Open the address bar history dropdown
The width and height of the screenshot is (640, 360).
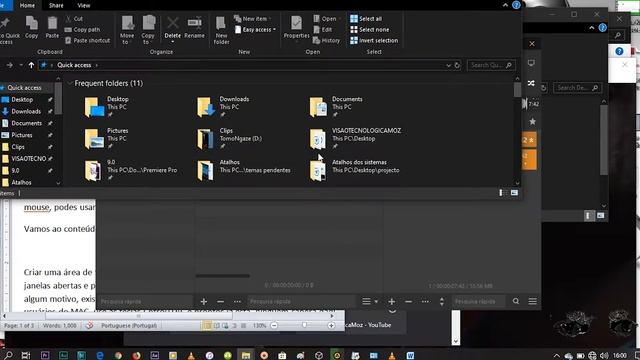click(x=448, y=65)
